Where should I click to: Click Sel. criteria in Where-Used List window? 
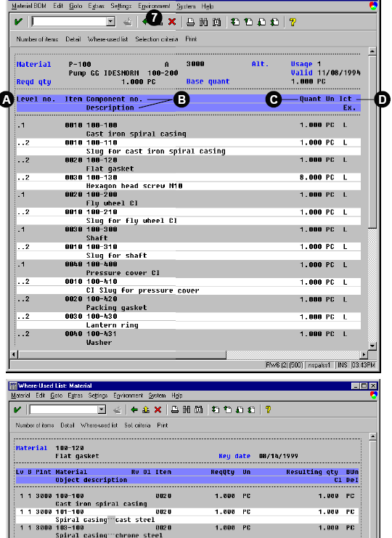point(137,425)
